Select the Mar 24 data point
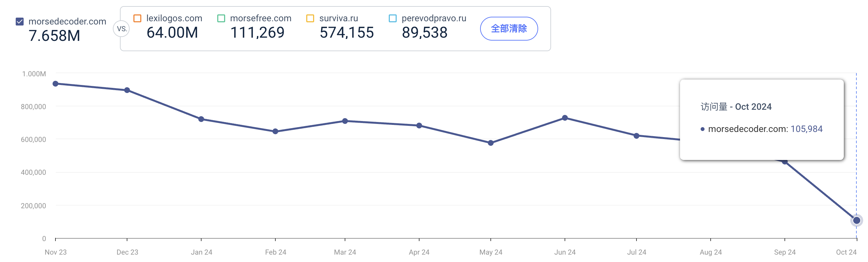 tap(345, 121)
